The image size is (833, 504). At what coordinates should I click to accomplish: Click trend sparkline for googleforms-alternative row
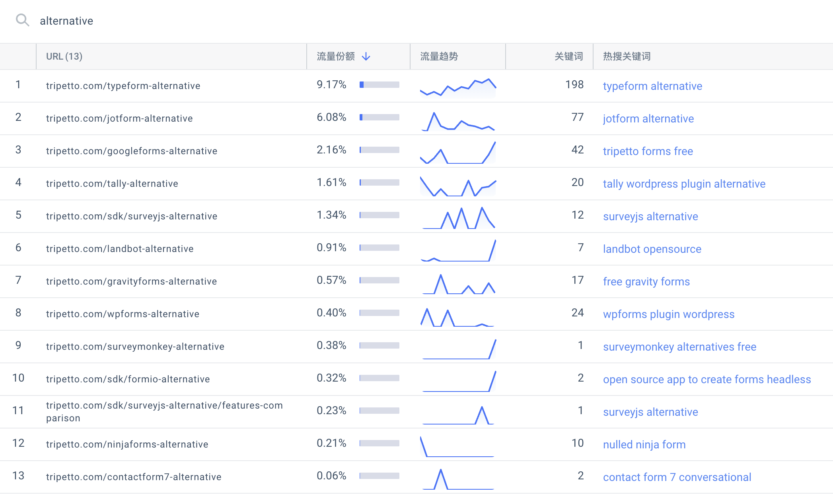(458, 153)
